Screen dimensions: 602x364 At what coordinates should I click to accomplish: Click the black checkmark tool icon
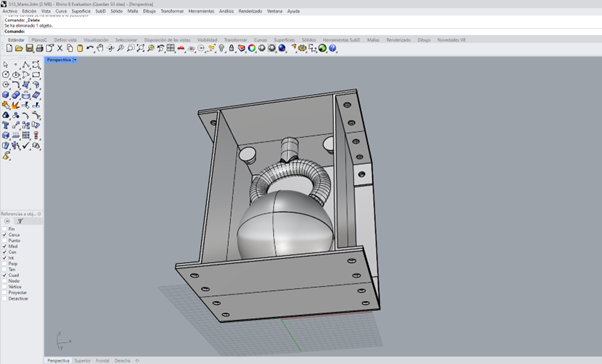pos(26,146)
